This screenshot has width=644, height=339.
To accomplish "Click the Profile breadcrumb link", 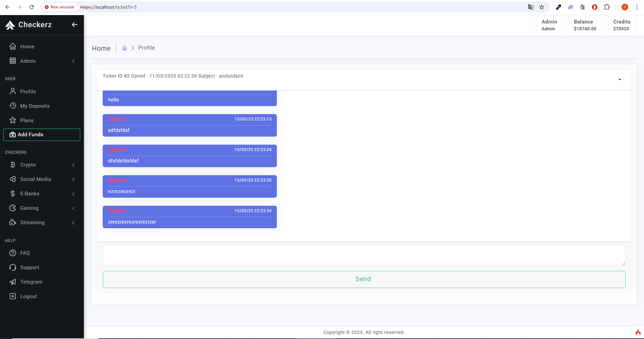I will pos(146,48).
